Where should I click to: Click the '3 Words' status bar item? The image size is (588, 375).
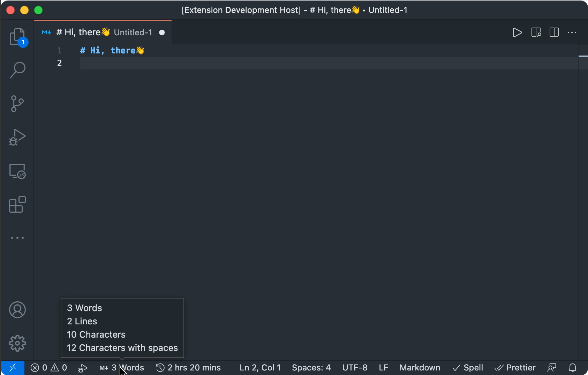click(x=122, y=368)
